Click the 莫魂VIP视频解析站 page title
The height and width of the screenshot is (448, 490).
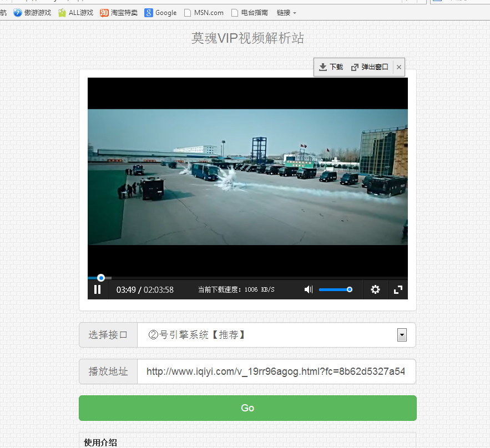(247, 38)
